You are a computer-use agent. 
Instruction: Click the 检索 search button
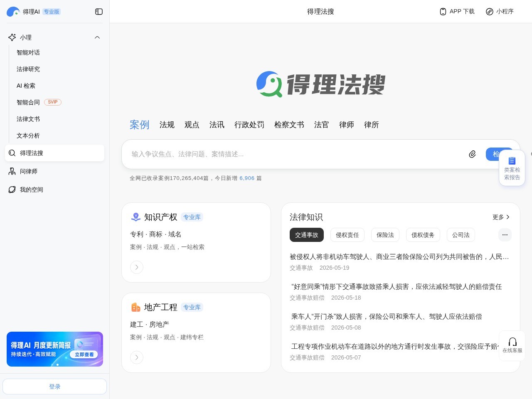[499, 154]
